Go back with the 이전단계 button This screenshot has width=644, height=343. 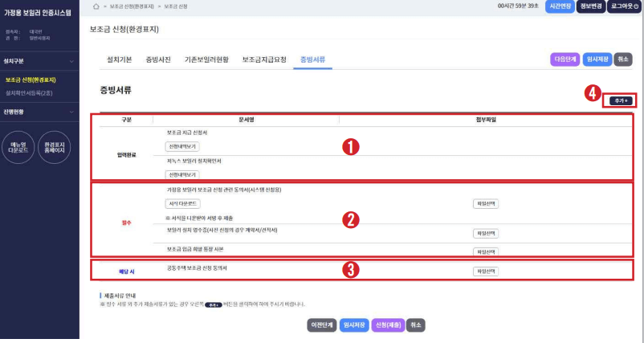click(x=322, y=325)
